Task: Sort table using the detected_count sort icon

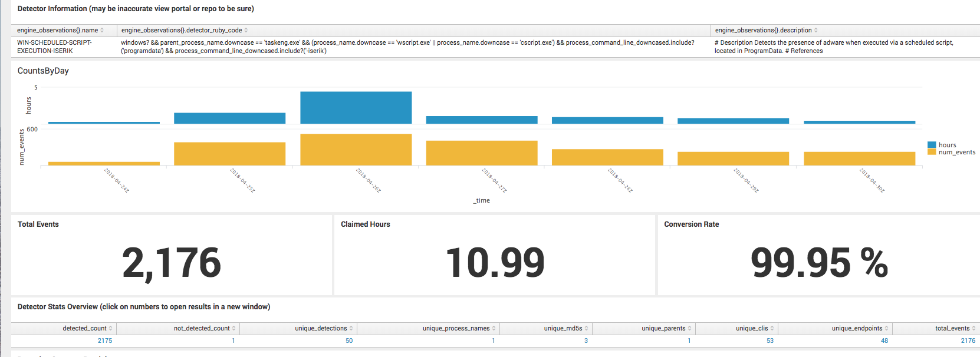Action: click(x=110, y=328)
